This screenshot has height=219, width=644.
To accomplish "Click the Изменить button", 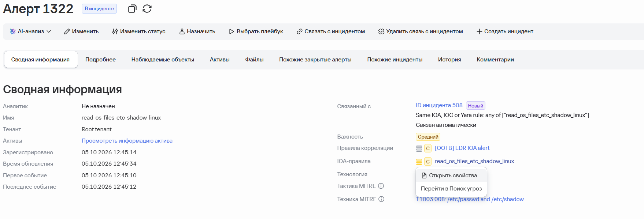I will 81,31.
